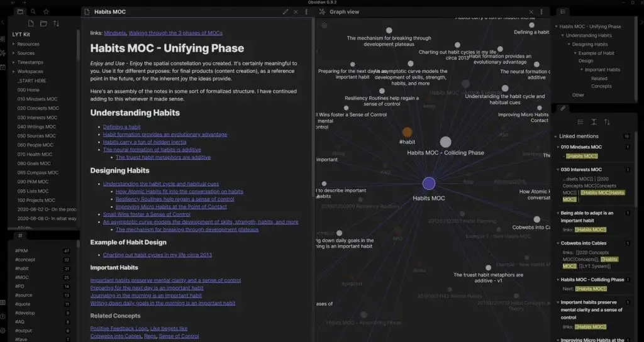Select the Outline tab icon
Screen dimensions: 644x342
point(563,11)
